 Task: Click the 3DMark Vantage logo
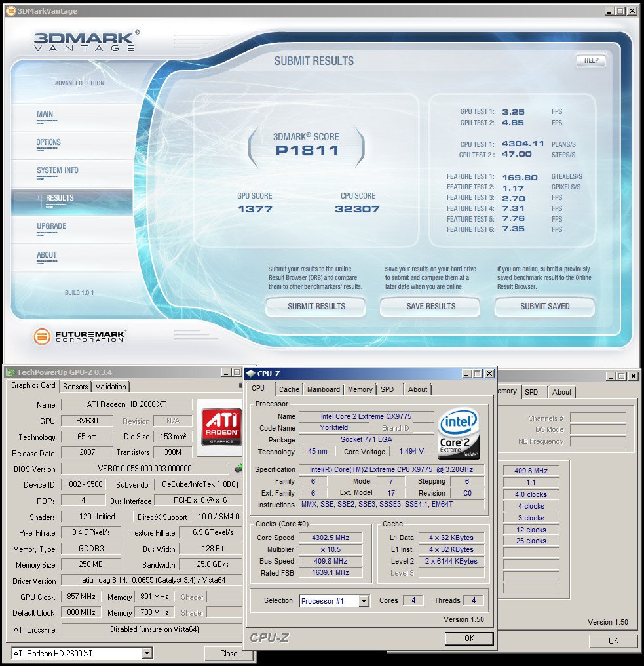(x=86, y=41)
